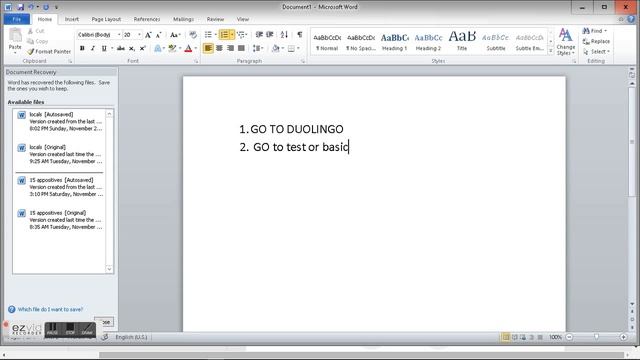Image resolution: width=640 pixels, height=360 pixels.
Task: Toggle the numbered list
Action: click(224, 35)
